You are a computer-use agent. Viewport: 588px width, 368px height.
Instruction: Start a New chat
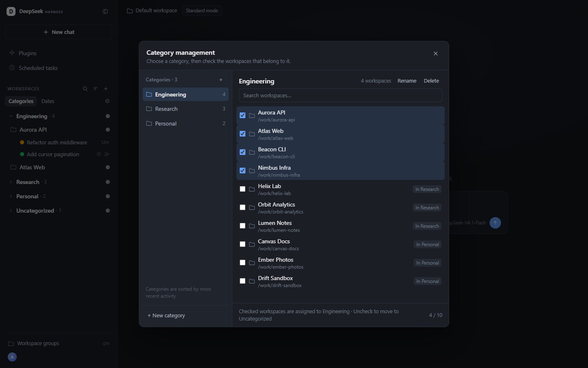(58, 32)
